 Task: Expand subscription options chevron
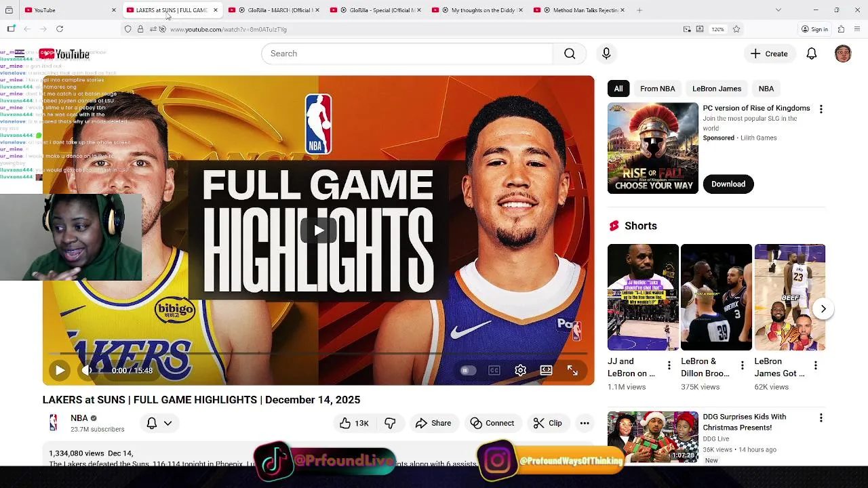167,423
